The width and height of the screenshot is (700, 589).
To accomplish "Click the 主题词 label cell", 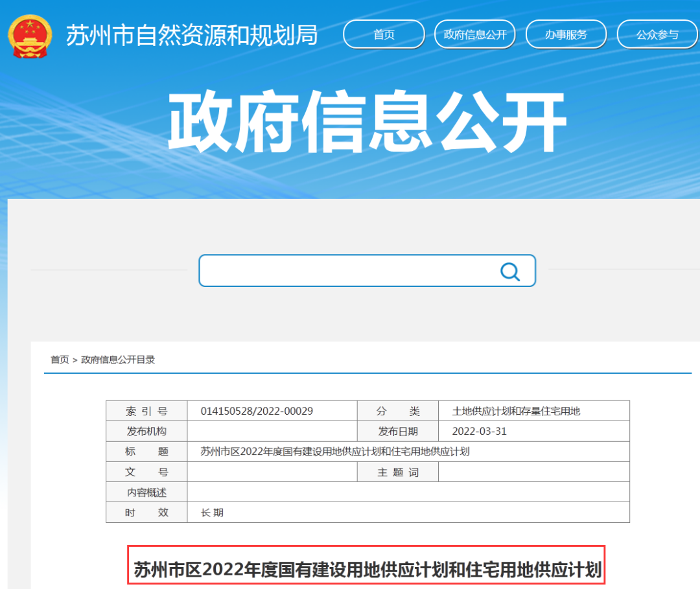I will click(398, 472).
